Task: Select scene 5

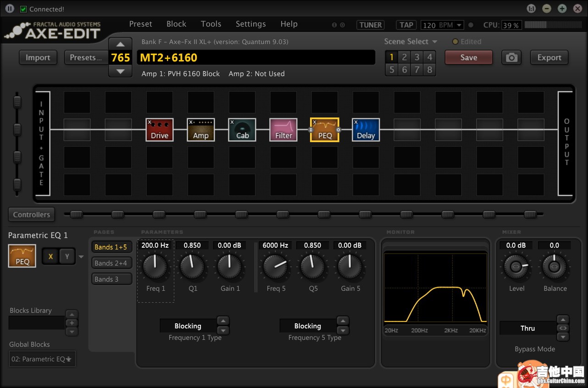Action: coord(392,70)
